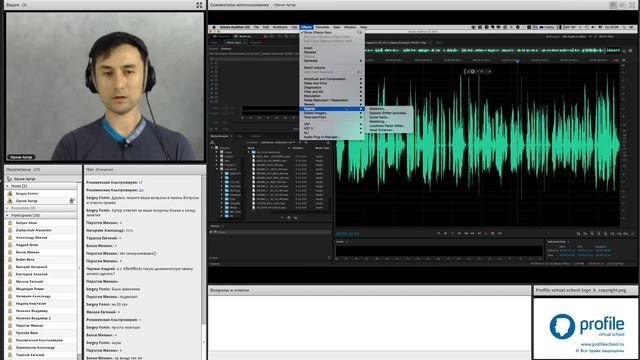
Task: Select the Waveform view button in Audition
Action: [x=223, y=36]
